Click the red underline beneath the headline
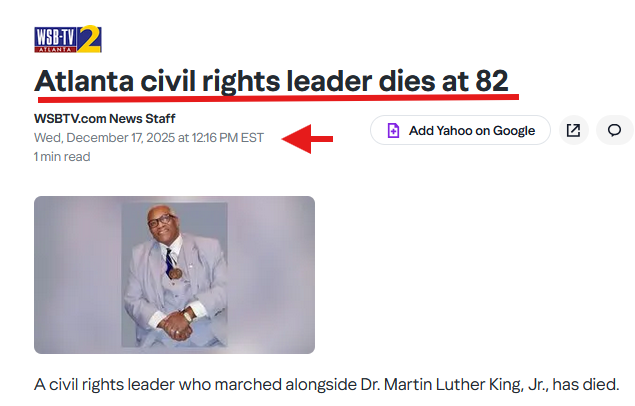Viewport: 635px width, 406px height. [278, 99]
